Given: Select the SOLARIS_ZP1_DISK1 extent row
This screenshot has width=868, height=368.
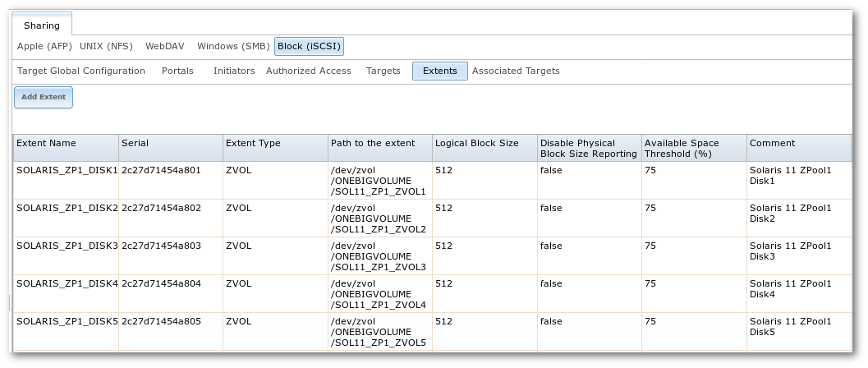Looking at the screenshot, I should 67,169.
